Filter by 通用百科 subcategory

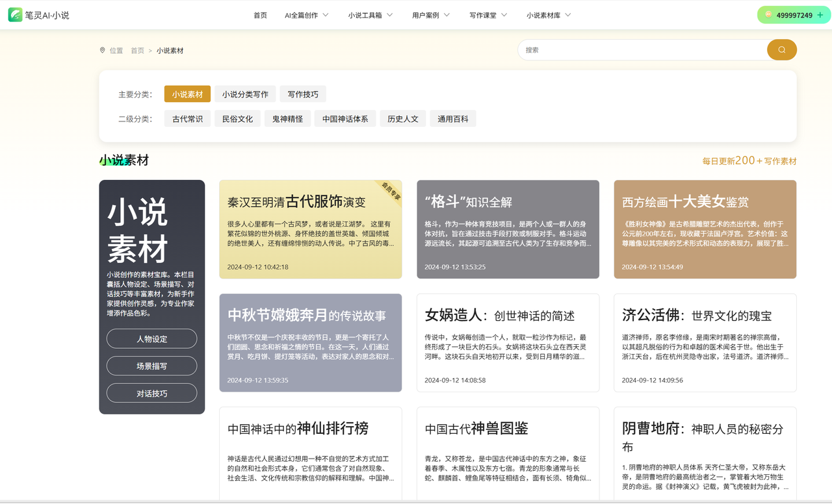(453, 119)
